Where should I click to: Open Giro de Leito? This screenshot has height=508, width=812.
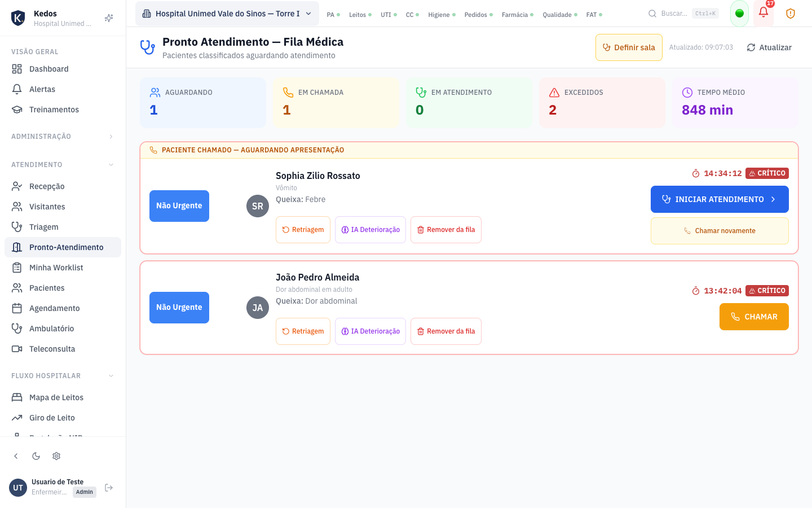click(x=63, y=418)
